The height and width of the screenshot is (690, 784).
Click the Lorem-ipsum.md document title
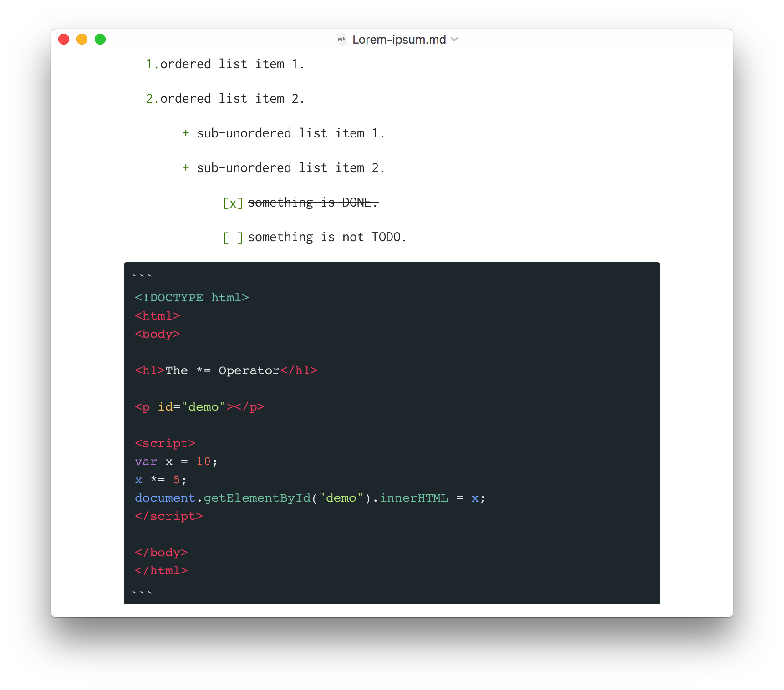pos(399,40)
